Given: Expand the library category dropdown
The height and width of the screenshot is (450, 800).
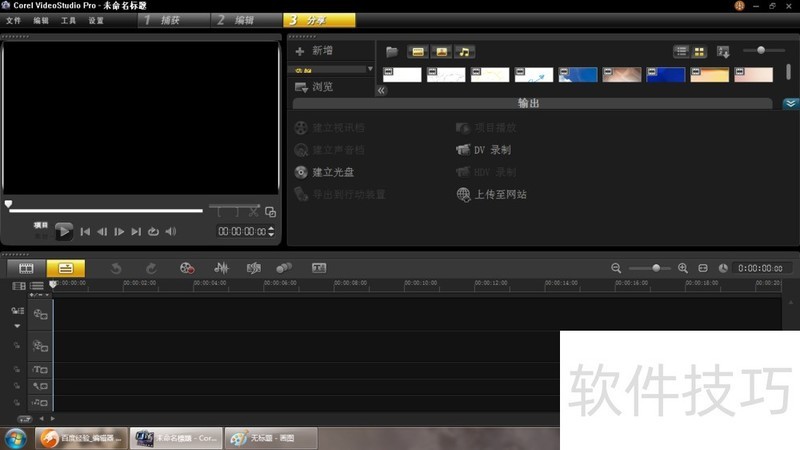Looking at the screenshot, I should (370, 69).
